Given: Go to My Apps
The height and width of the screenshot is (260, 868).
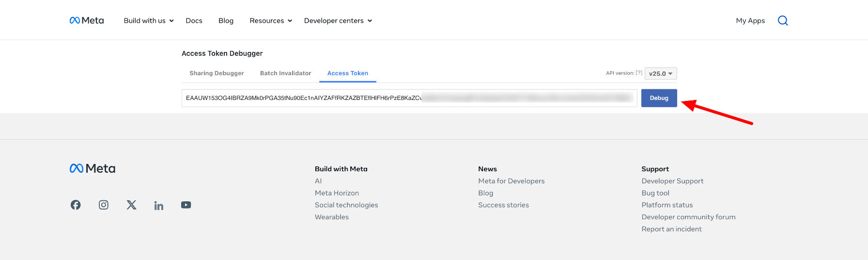Looking at the screenshot, I should (x=750, y=20).
